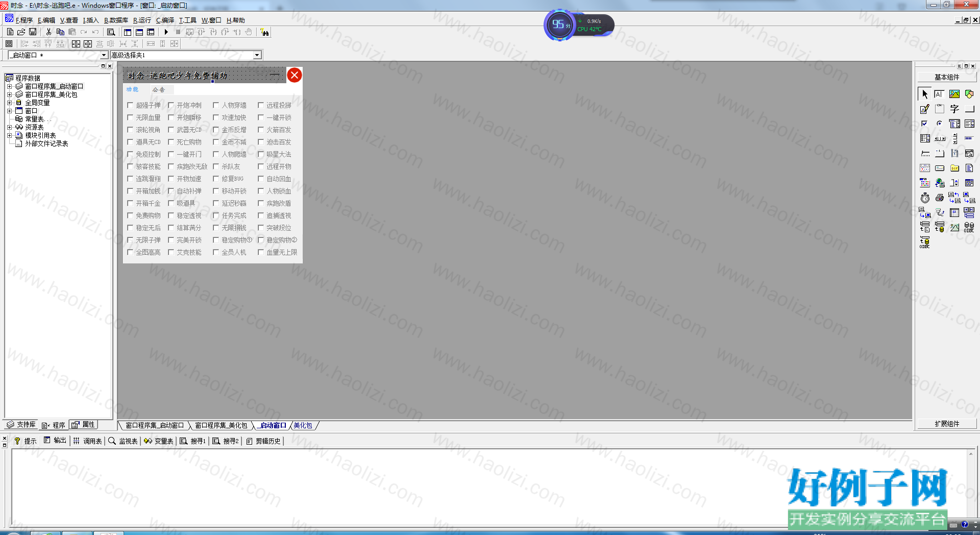Select the edit box component
This screenshot has height=535, width=980.
tap(939, 94)
